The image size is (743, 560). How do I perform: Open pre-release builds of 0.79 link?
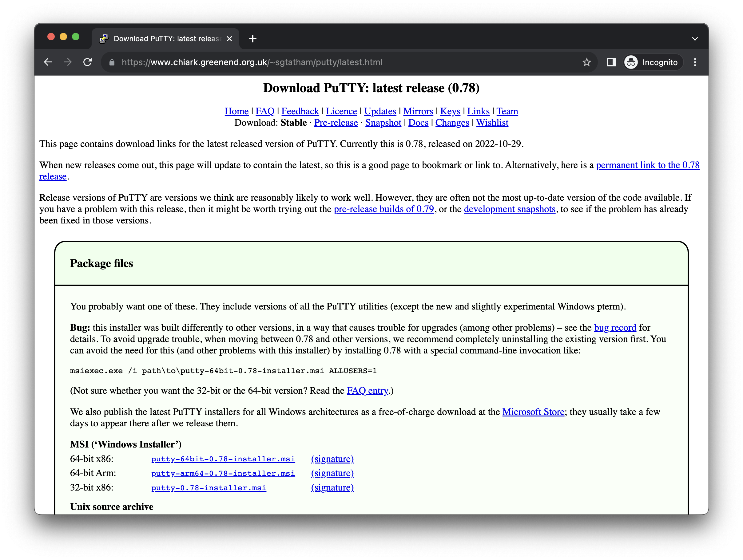[x=383, y=209]
